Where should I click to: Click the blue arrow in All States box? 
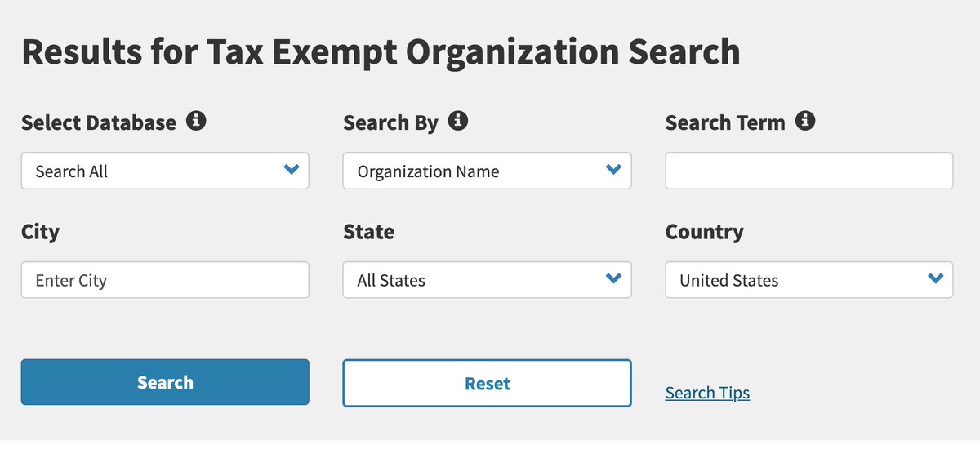[x=613, y=278]
